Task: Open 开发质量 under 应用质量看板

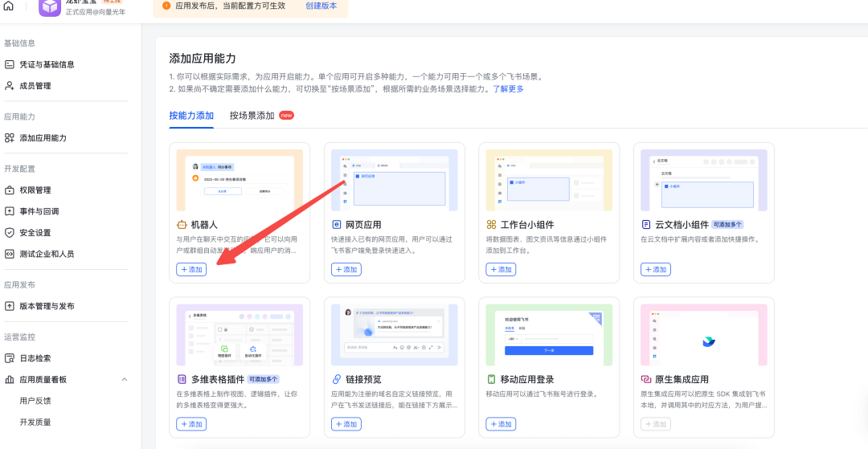Action: click(35, 422)
